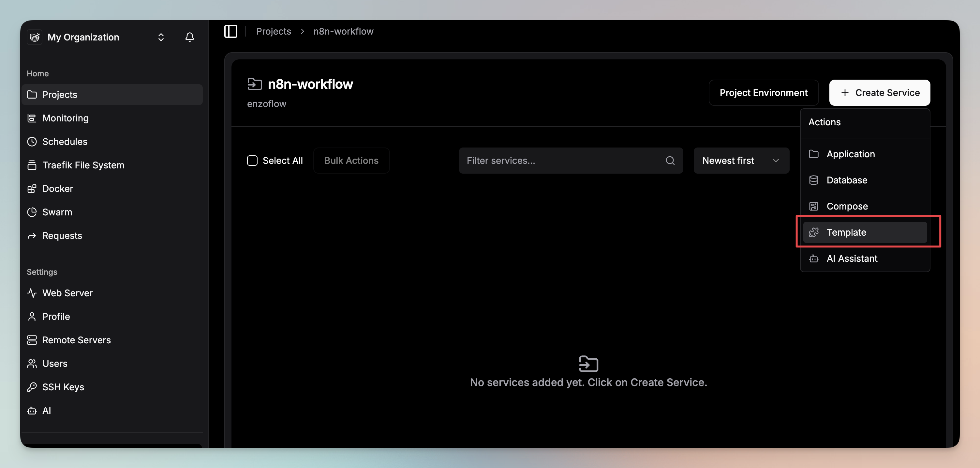
Task: Open Monitoring in the sidebar
Action: pos(112,118)
